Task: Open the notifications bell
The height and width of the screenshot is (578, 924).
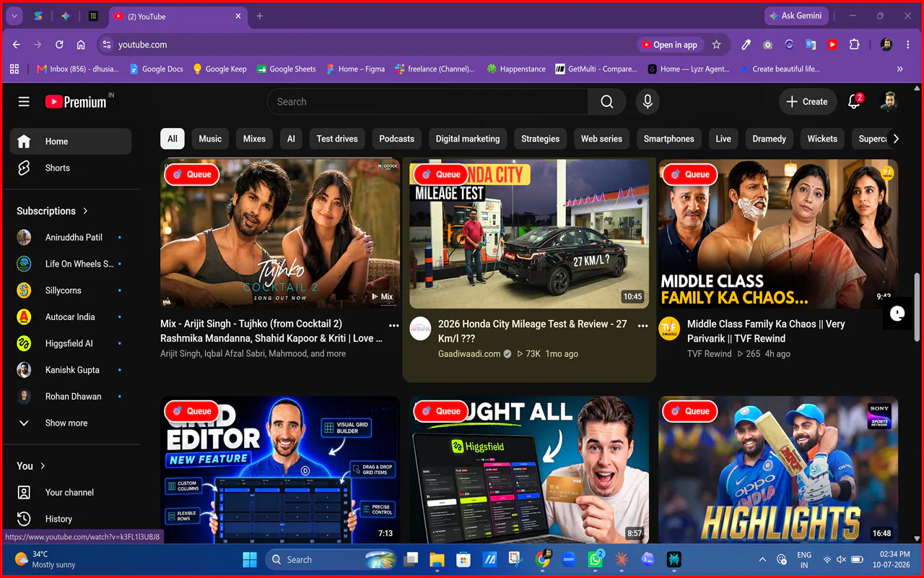Action: [854, 102]
